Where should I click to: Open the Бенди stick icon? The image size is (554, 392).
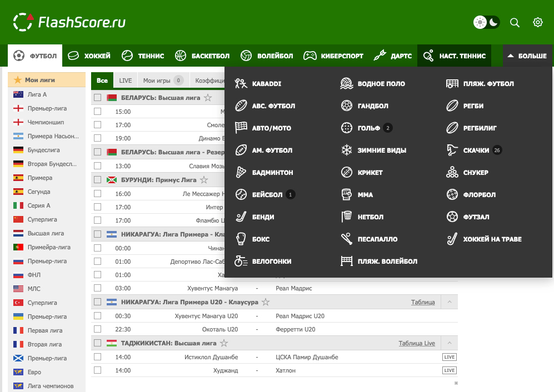pos(241,217)
